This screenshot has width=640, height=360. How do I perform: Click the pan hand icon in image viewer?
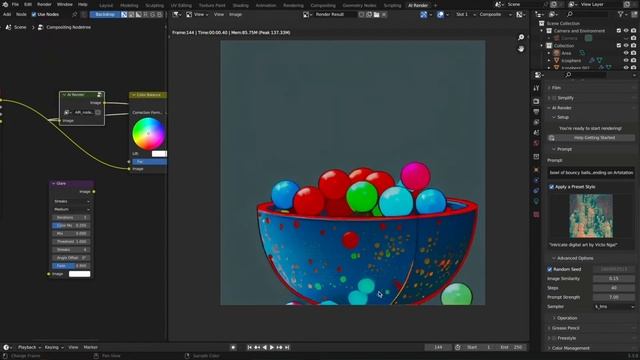521,49
